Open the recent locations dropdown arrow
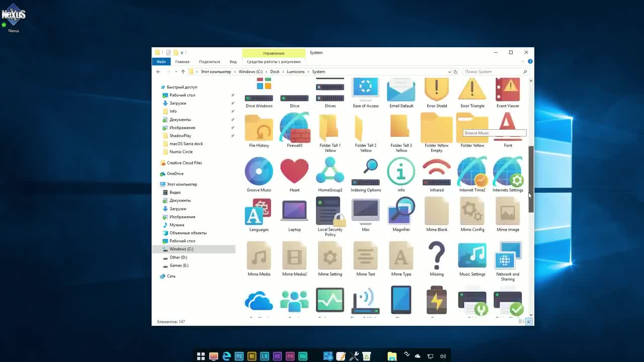This screenshot has width=644, height=362. (176, 71)
